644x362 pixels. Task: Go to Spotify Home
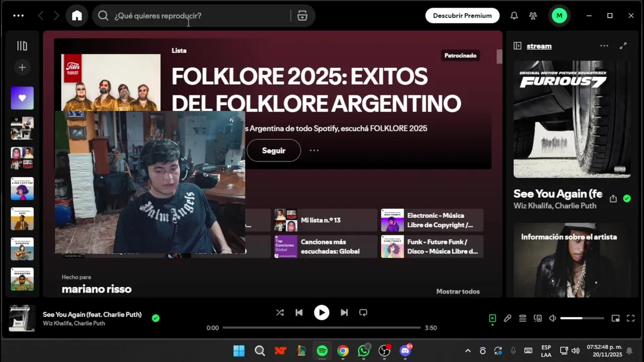tap(77, 16)
